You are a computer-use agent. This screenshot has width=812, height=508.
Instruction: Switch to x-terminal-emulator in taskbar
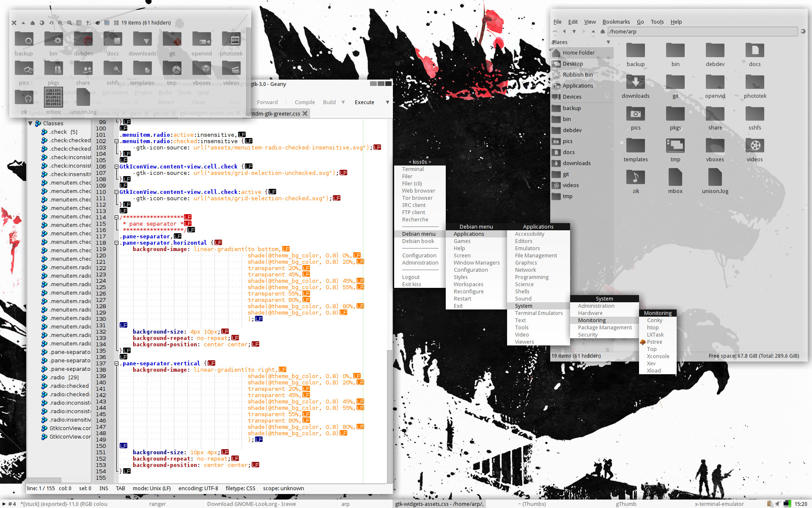click(x=719, y=504)
